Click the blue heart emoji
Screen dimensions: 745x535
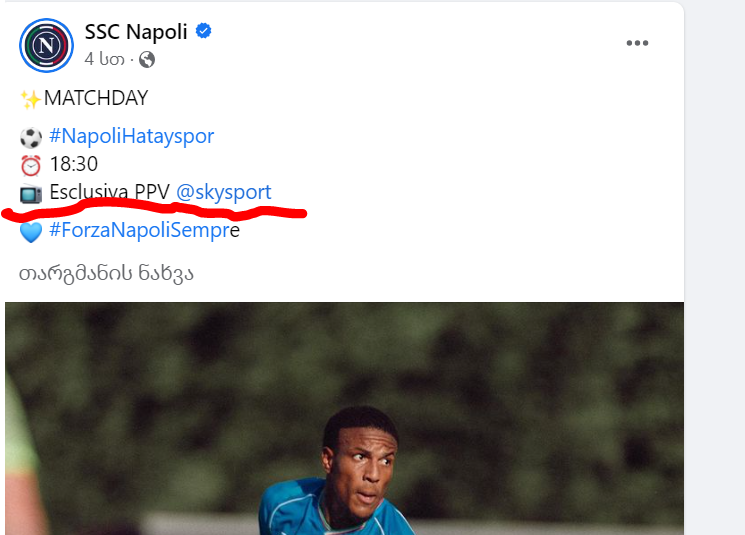(30, 232)
